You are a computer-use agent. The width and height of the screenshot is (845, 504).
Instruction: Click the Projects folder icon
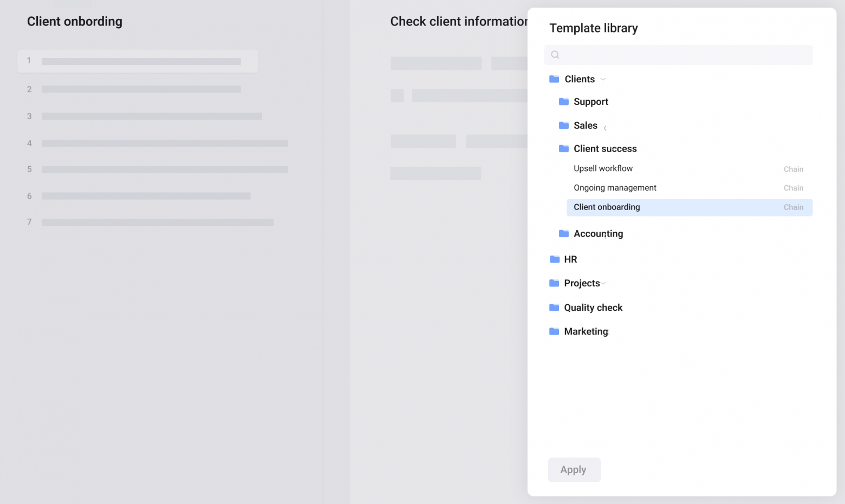tap(554, 283)
